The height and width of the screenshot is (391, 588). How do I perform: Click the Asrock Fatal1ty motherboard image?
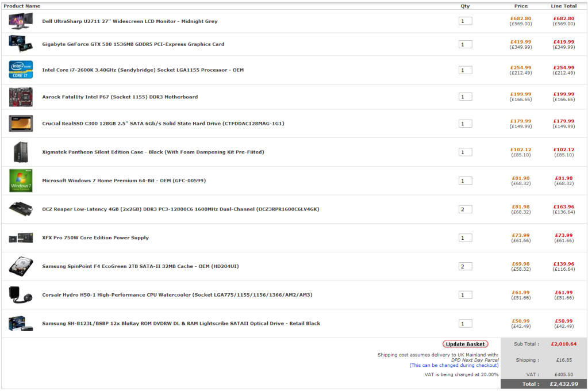[x=21, y=97]
